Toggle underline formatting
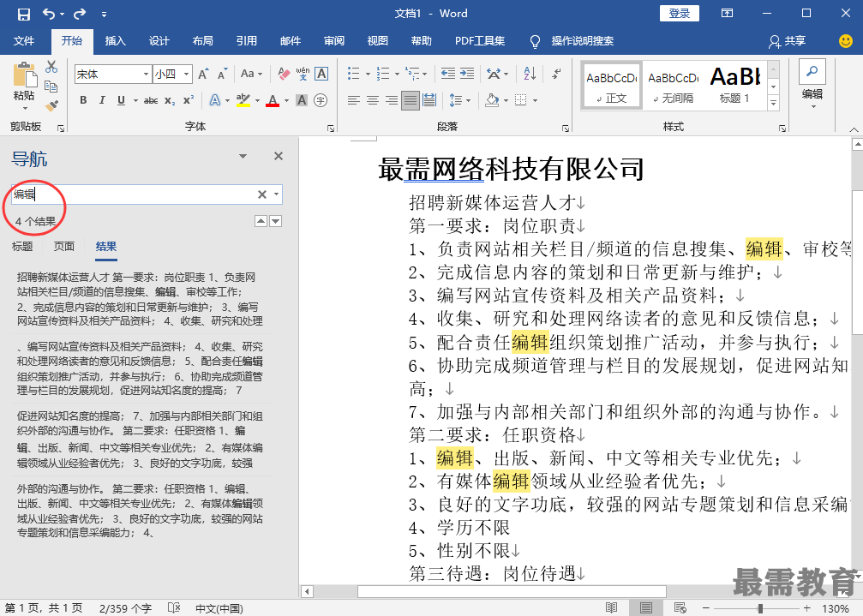This screenshot has width=863, height=616. 121,100
